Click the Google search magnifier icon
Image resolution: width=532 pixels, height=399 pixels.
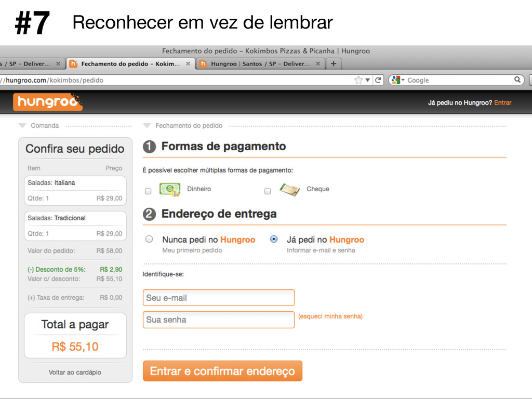tap(517, 79)
